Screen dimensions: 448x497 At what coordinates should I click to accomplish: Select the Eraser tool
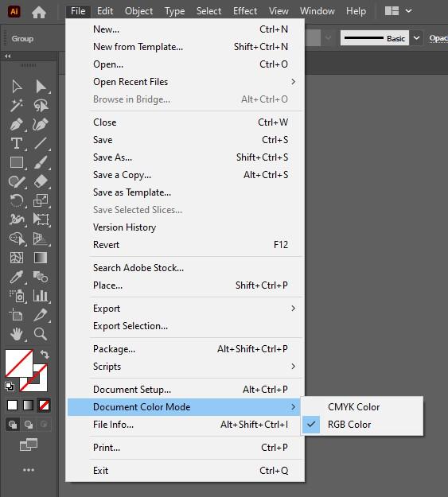click(41, 181)
